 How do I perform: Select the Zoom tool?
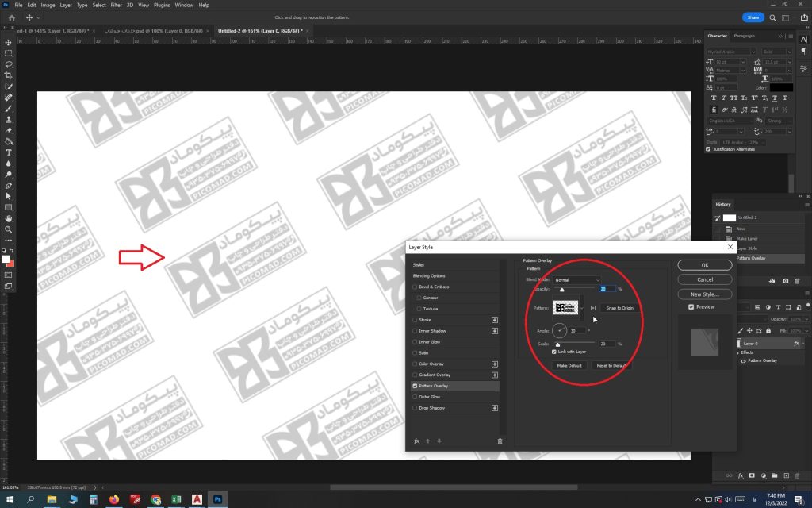[8, 229]
